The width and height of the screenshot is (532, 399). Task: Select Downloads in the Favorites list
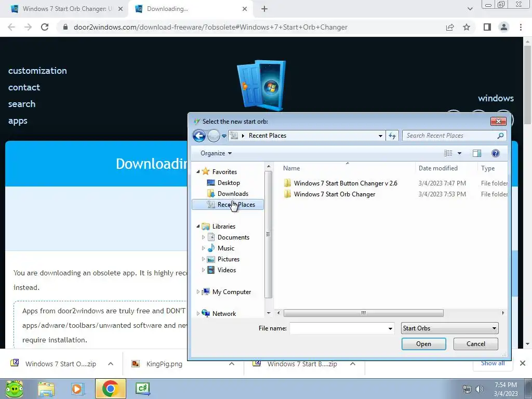233,194
